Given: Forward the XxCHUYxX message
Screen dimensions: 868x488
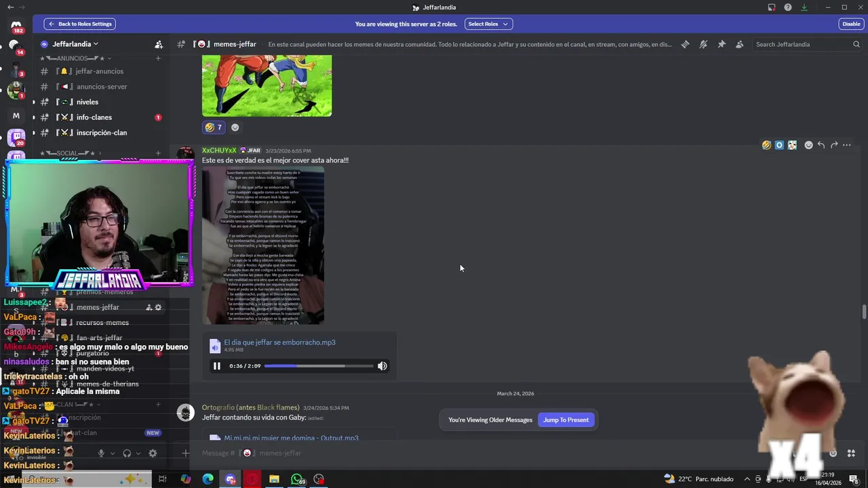Looking at the screenshot, I should (x=834, y=145).
